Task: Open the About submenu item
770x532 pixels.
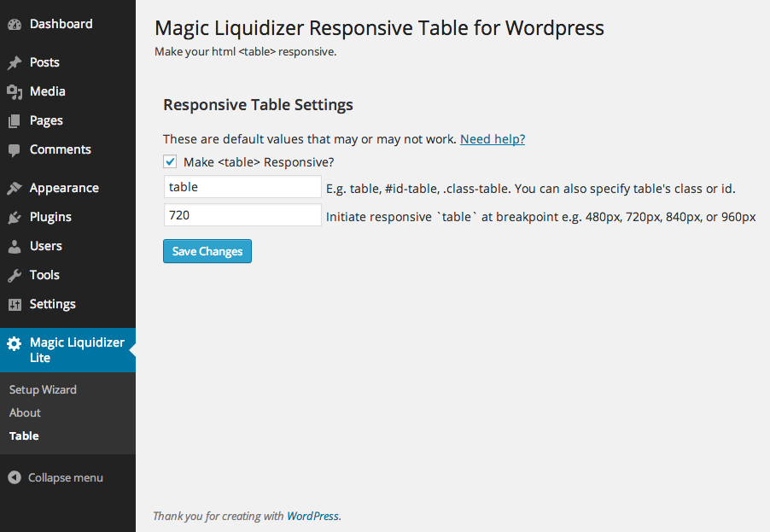Action: point(25,412)
